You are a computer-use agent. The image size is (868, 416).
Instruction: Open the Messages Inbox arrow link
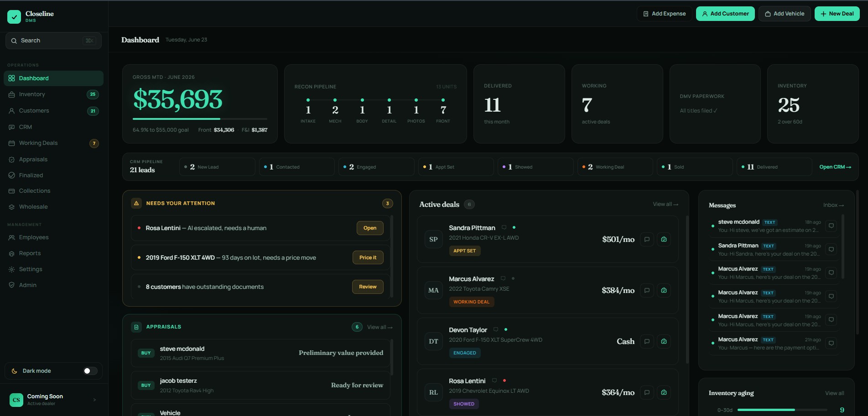[x=833, y=205]
